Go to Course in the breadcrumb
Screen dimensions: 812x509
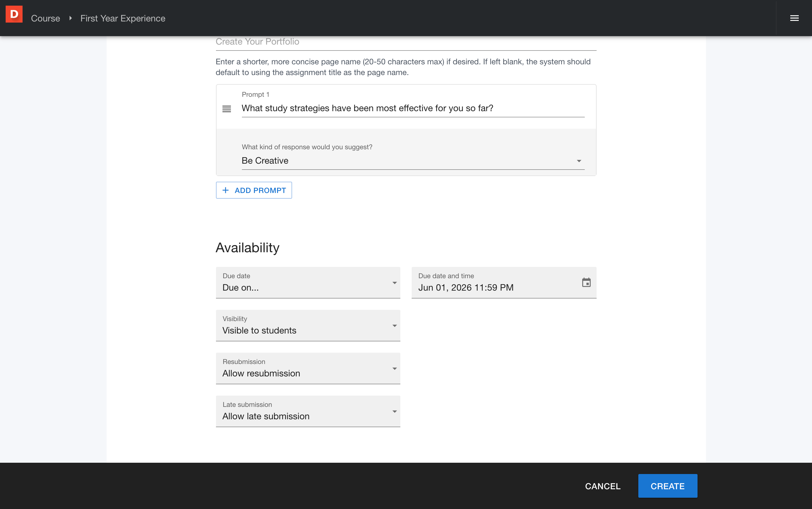click(45, 18)
